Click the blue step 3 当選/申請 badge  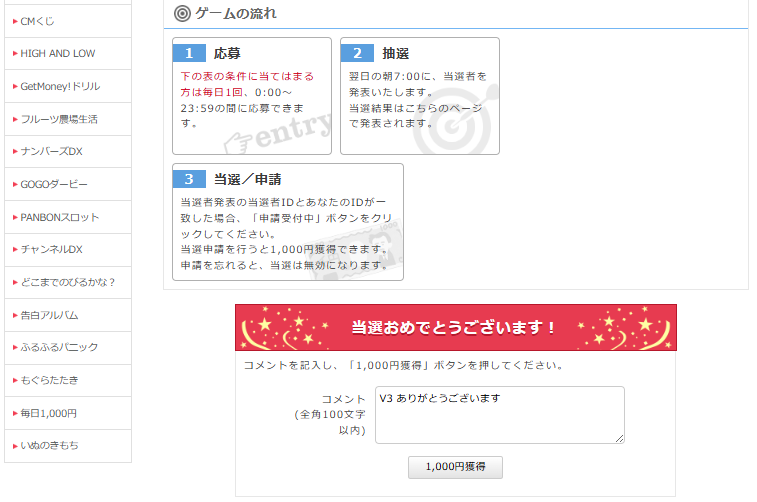point(189,179)
